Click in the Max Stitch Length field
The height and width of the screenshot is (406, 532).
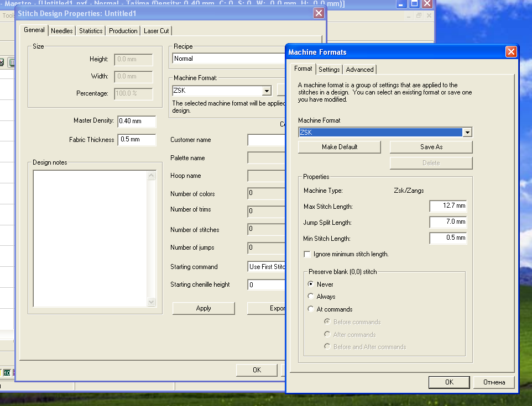click(448, 206)
